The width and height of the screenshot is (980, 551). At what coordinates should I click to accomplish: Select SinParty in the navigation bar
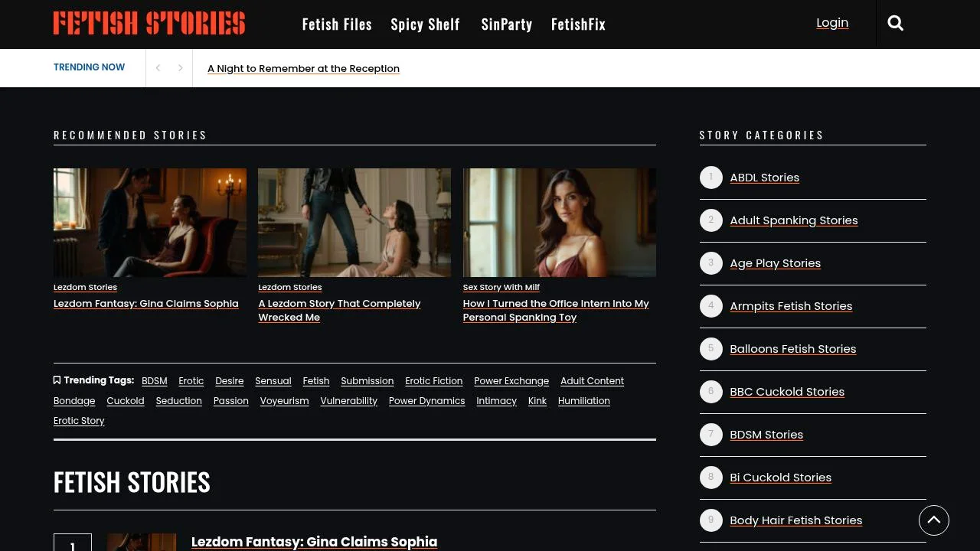(x=506, y=24)
